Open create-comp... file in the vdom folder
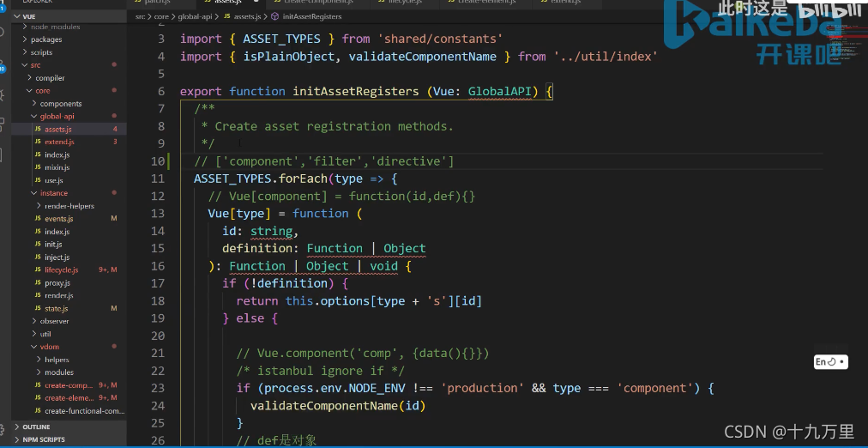This screenshot has height=448, width=868. point(69,384)
